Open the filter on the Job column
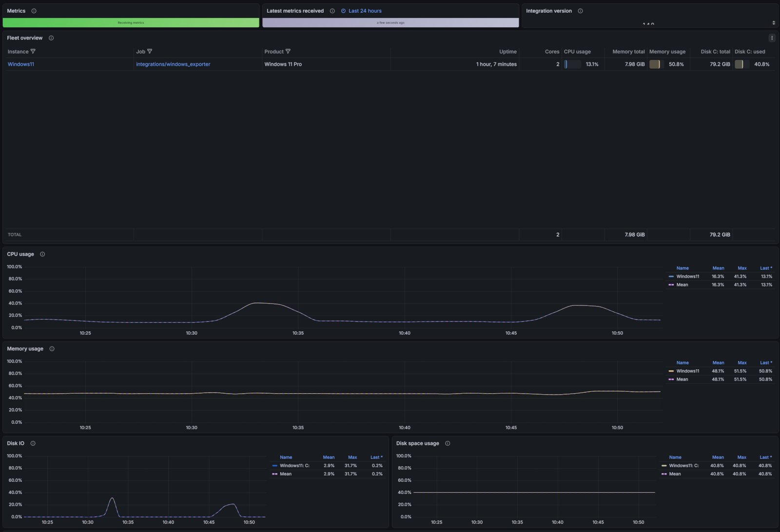 [151, 51]
